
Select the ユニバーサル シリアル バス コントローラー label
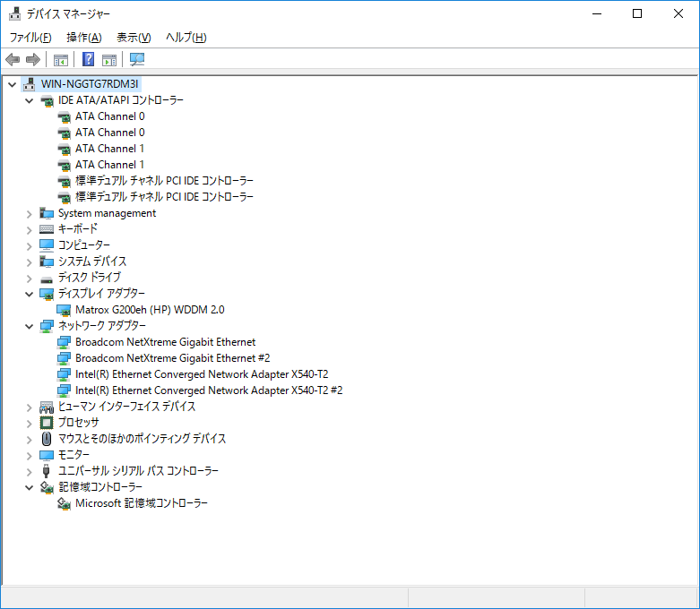[x=138, y=471]
